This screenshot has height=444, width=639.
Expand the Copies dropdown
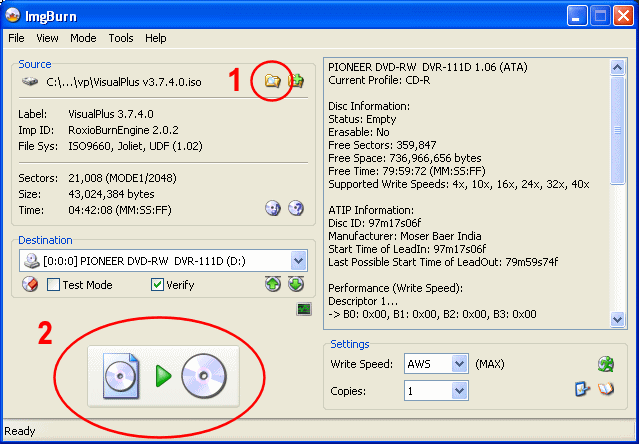click(459, 391)
